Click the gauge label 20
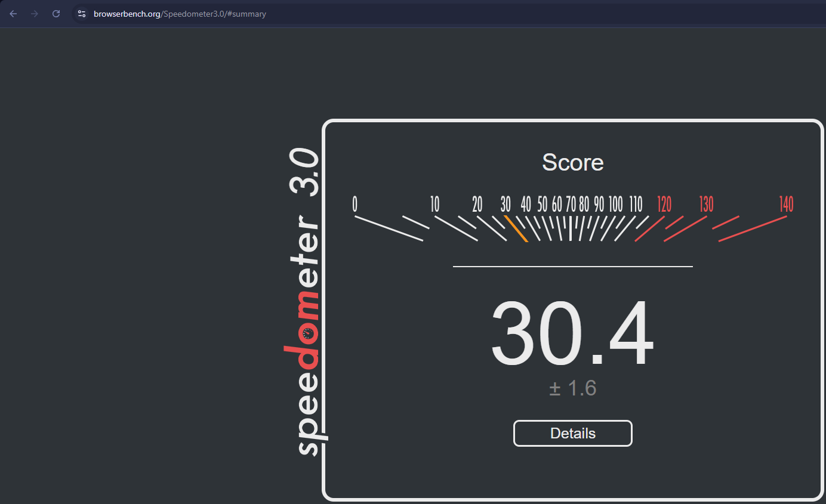 coord(477,205)
